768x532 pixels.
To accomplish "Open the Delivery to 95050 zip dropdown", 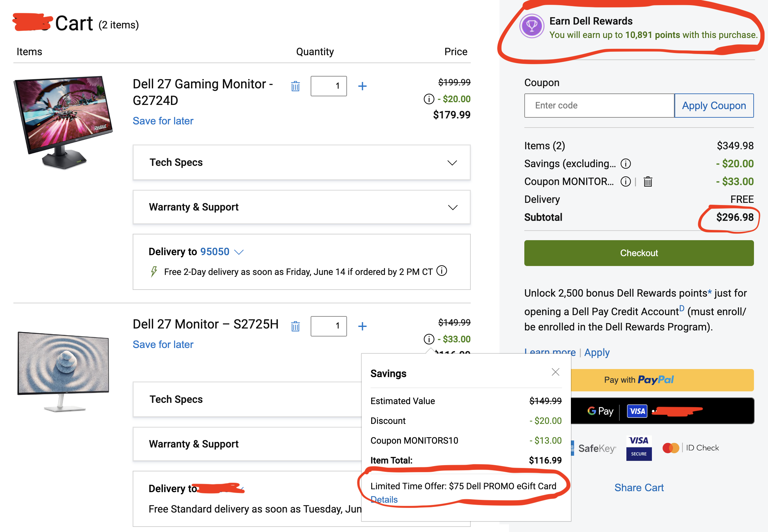I will click(239, 252).
